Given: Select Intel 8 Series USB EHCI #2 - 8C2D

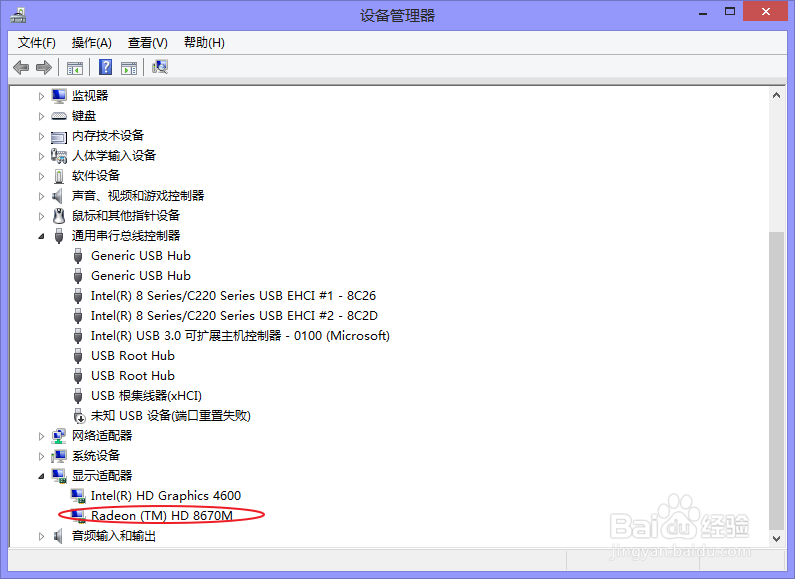Looking at the screenshot, I should click(x=234, y=315).
